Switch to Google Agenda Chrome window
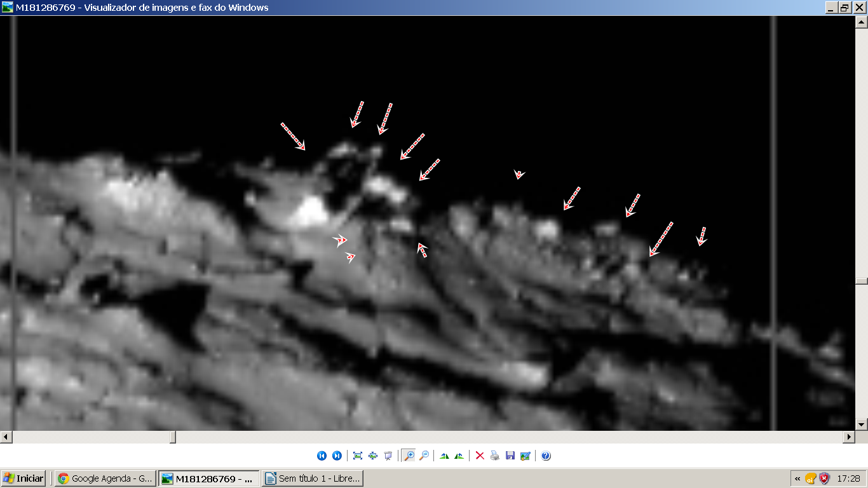This screenshot has height=488, width=868. click(x=105, y=478)
